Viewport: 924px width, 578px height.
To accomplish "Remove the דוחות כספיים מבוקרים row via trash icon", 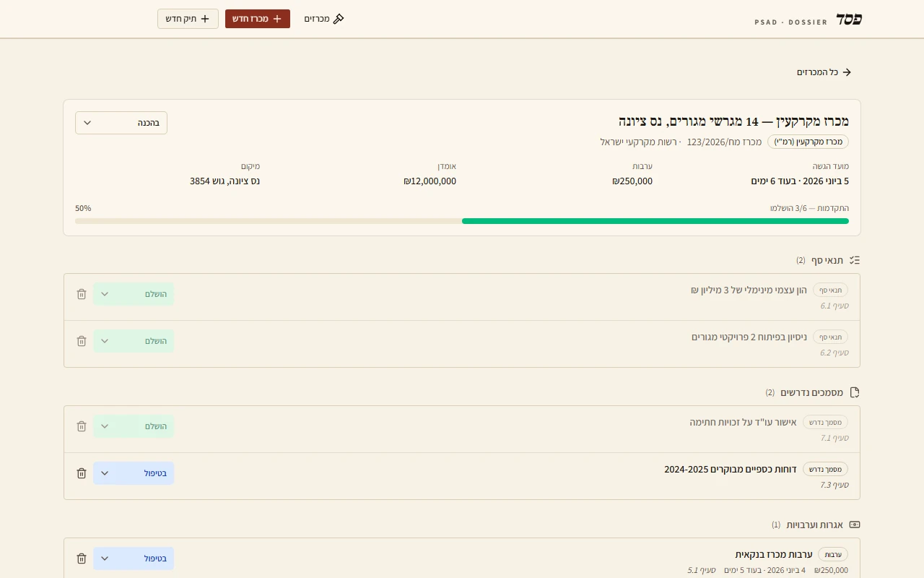I will tap(82, 473).
